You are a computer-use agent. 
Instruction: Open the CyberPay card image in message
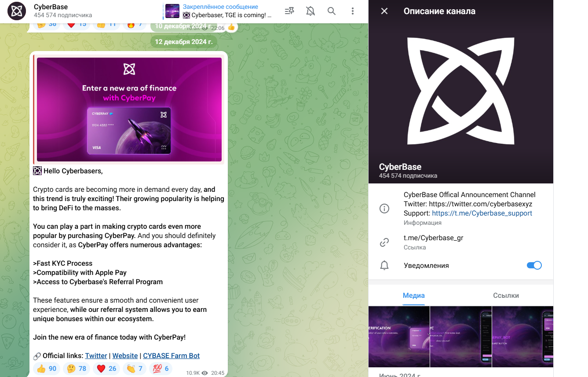[x=129, y=110]
